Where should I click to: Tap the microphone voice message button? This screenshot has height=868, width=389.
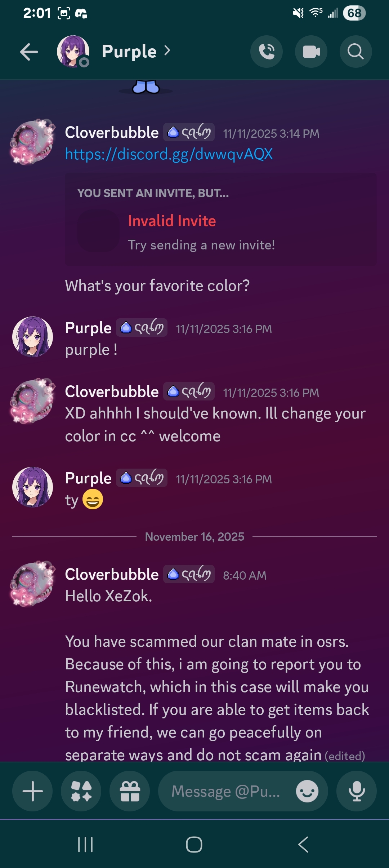[357, 791]
